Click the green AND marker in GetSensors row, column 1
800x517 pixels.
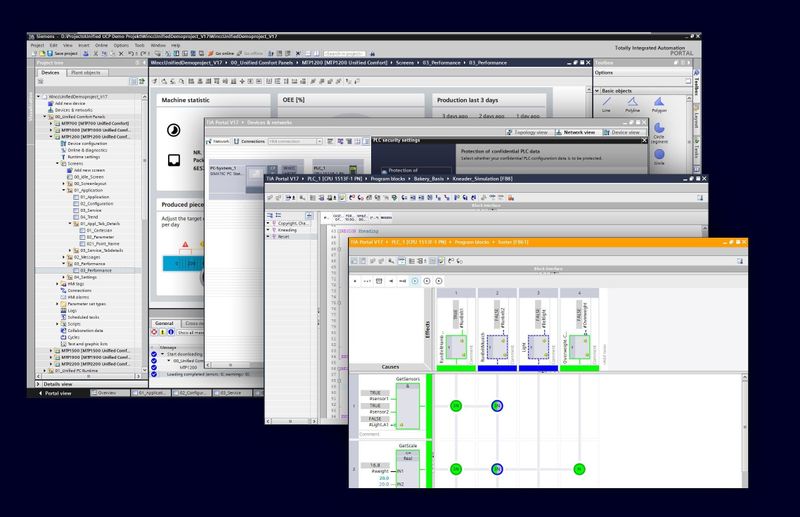tap(456, 406)
